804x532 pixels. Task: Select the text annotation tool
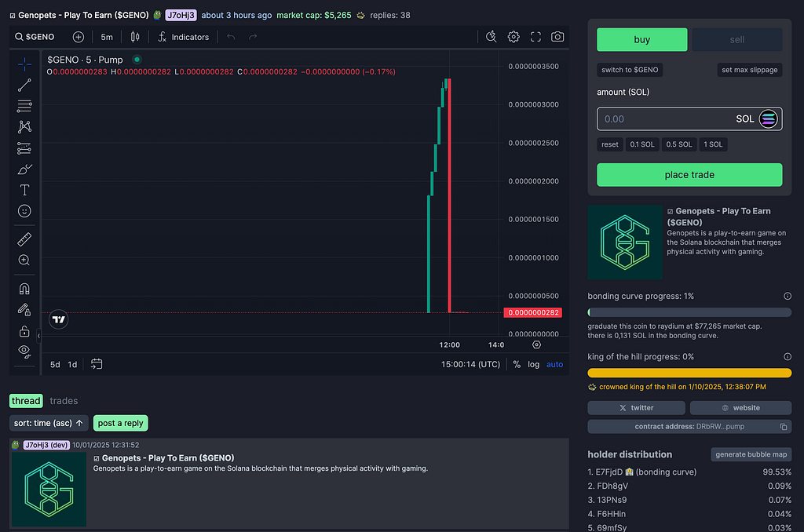tap(24, 190)
